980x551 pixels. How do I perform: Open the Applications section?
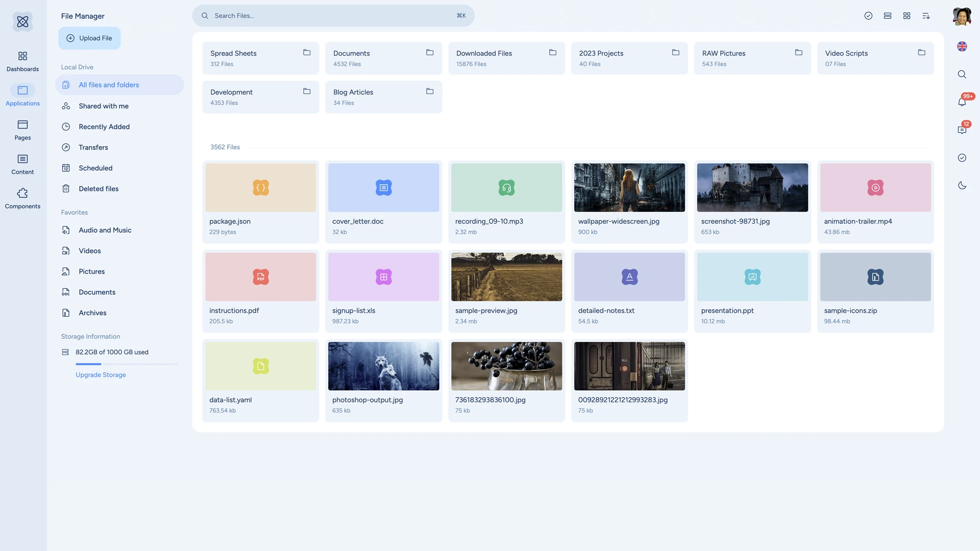22,95
